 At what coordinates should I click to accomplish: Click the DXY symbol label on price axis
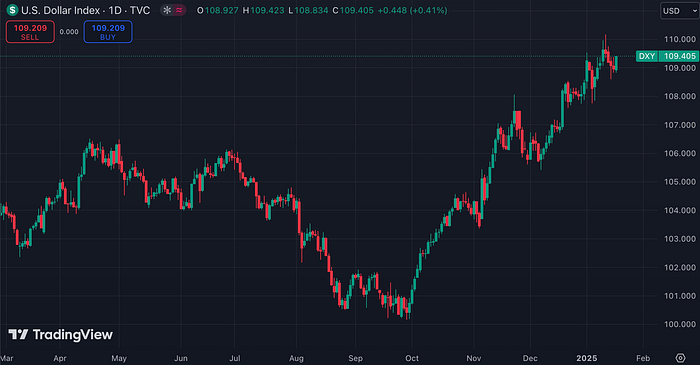click(647, 56)
